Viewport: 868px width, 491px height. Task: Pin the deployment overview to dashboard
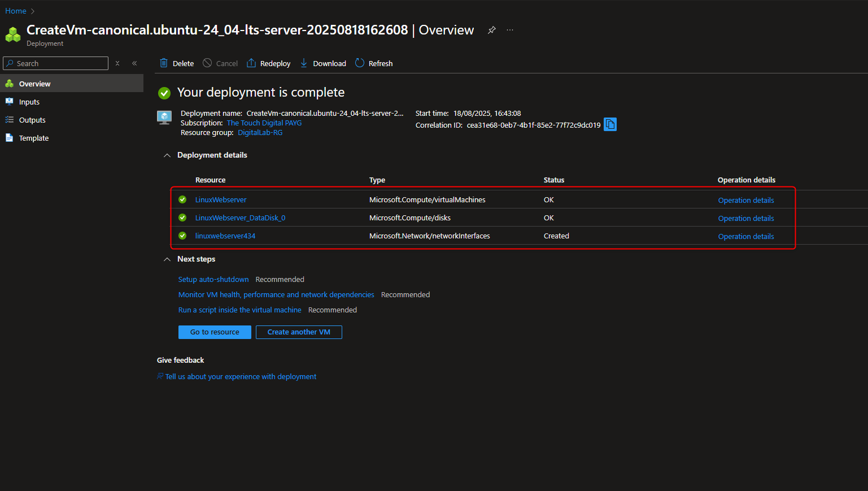[491, 30]
